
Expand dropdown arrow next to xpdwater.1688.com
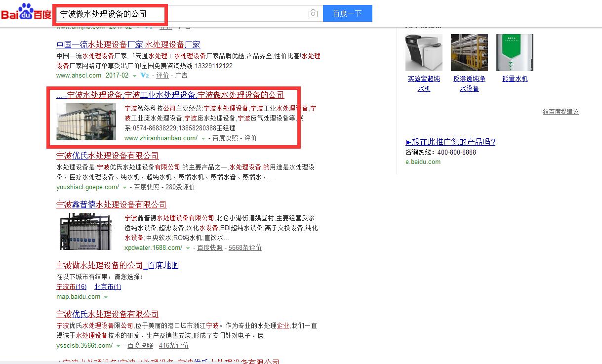pyautogui.click(x=188, y=248)
